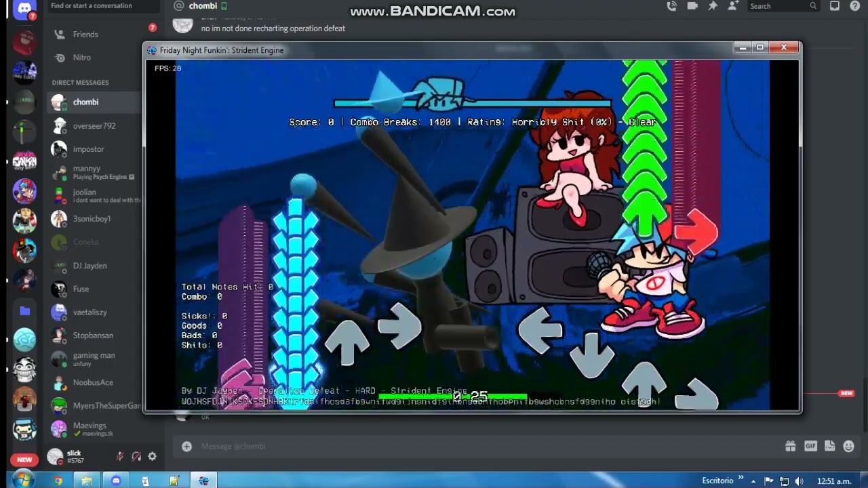
Task: Switch to Discord in taskbar
Action: tap(116, 481)
